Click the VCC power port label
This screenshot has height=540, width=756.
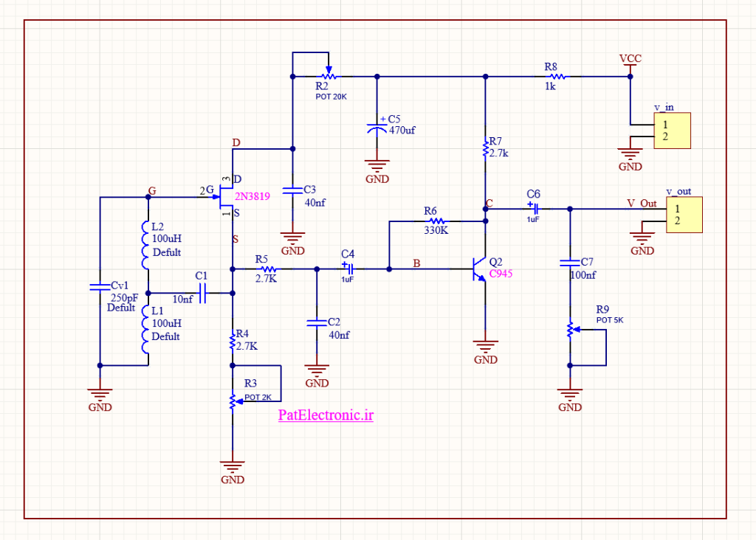pyautogui.click(x=630, y=59)
